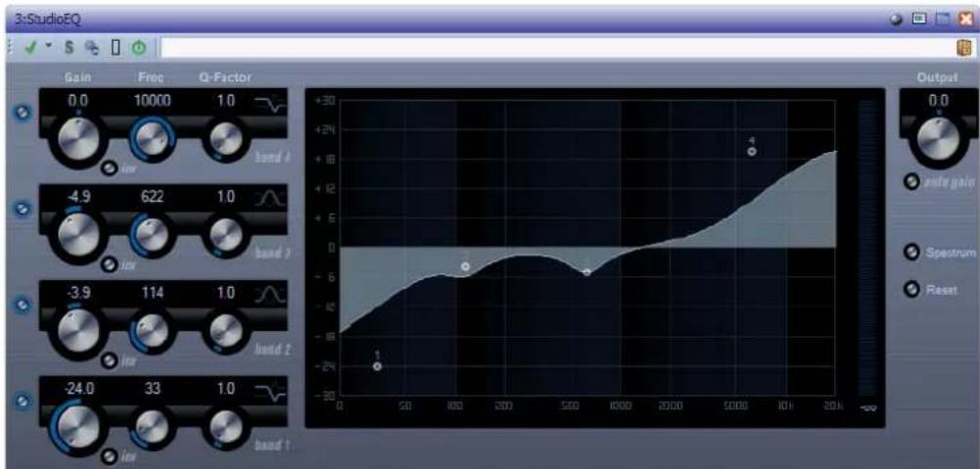Click the S solo icon in the toolbar
The width and height of the screenshot is (980, 469).
point(70,48)
